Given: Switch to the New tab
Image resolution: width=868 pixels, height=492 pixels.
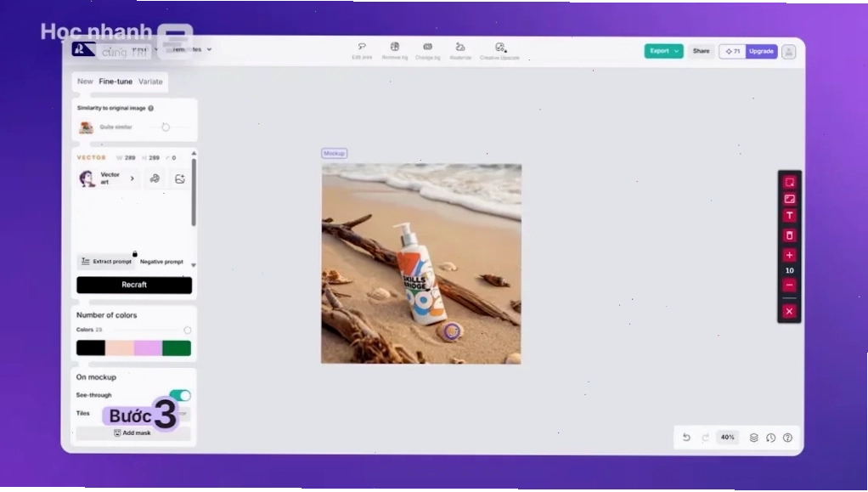Looking at the screenshot, I should click(85, 82).
